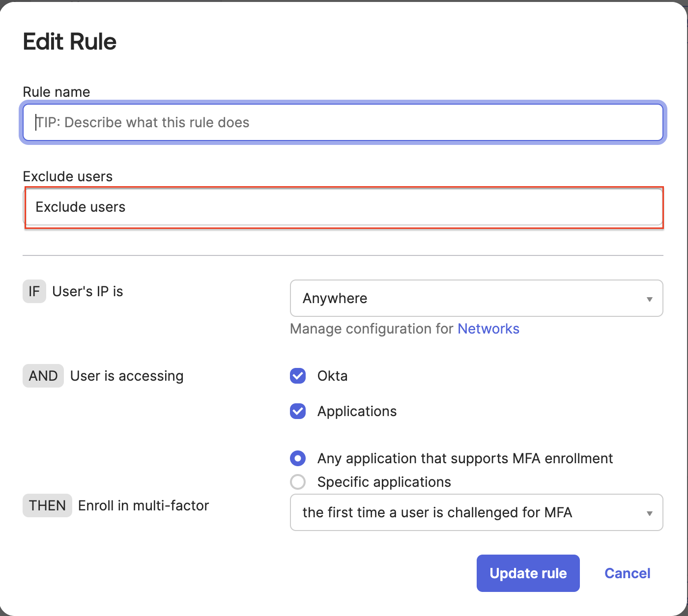Focus the Exclude users input box
Screen dimensions: 688x616
point(344,207)
